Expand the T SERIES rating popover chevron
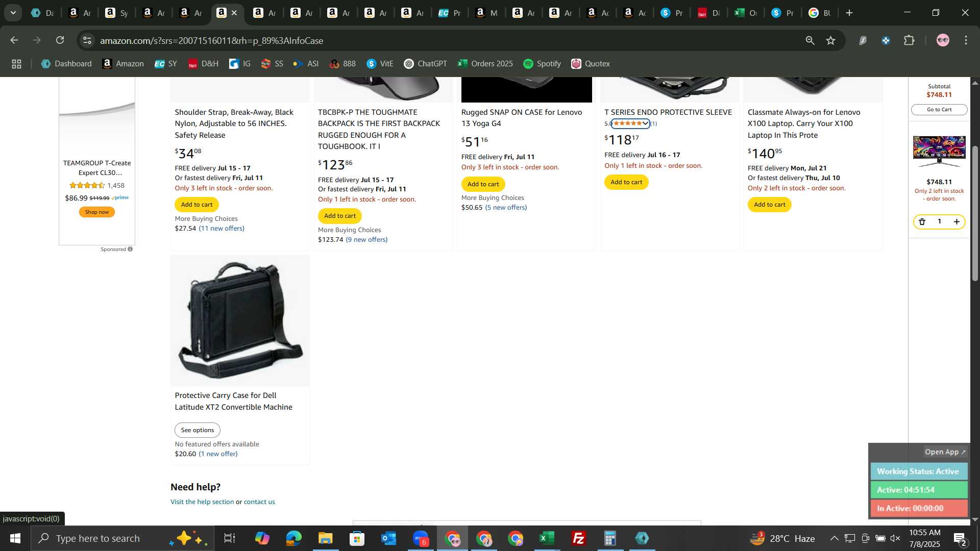980x551 pixels. point(645,123)
